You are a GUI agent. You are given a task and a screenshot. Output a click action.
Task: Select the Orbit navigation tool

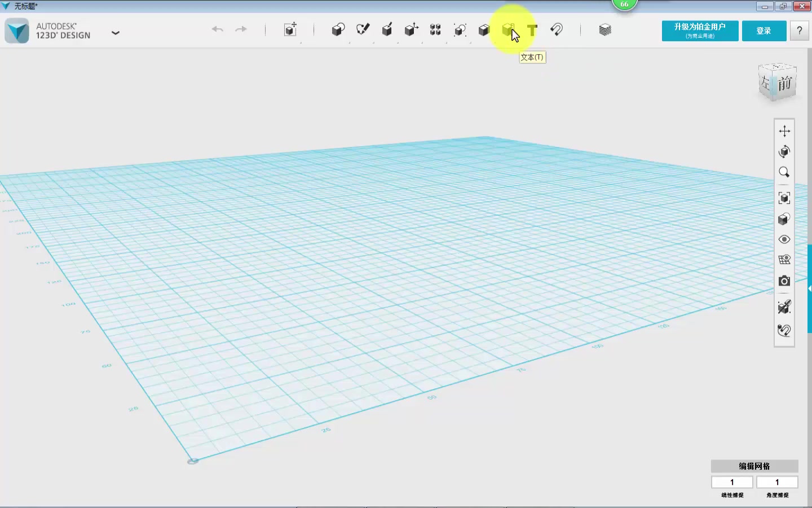click(x=784, y=151)
